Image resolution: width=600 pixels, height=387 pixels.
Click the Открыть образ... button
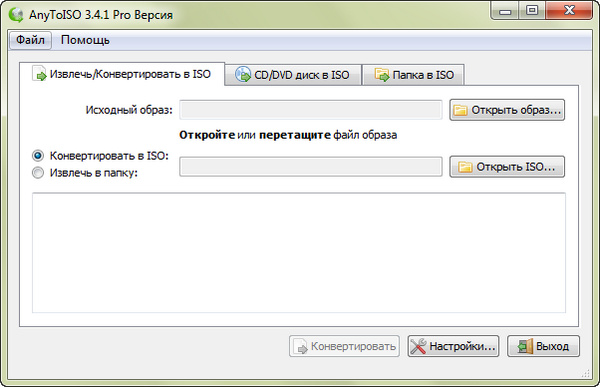click(x=507, y=110)
